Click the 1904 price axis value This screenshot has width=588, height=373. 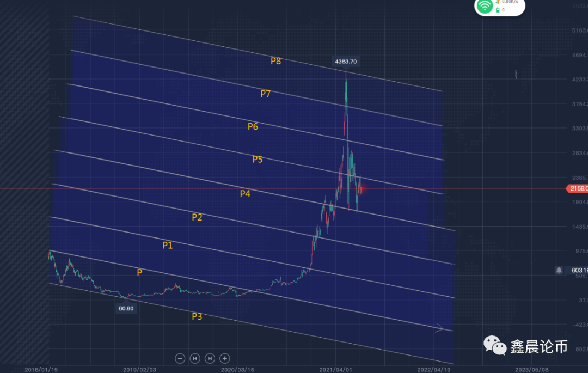580,202
